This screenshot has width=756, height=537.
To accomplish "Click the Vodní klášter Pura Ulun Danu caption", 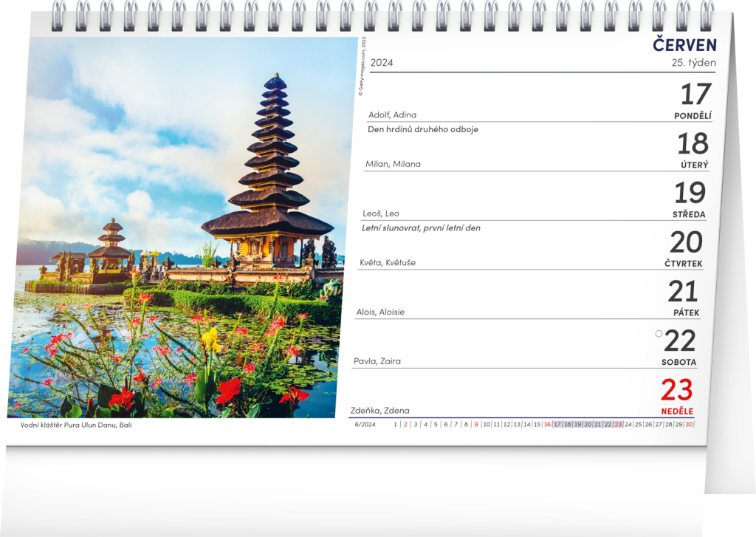I will click(x=76, y=425).
